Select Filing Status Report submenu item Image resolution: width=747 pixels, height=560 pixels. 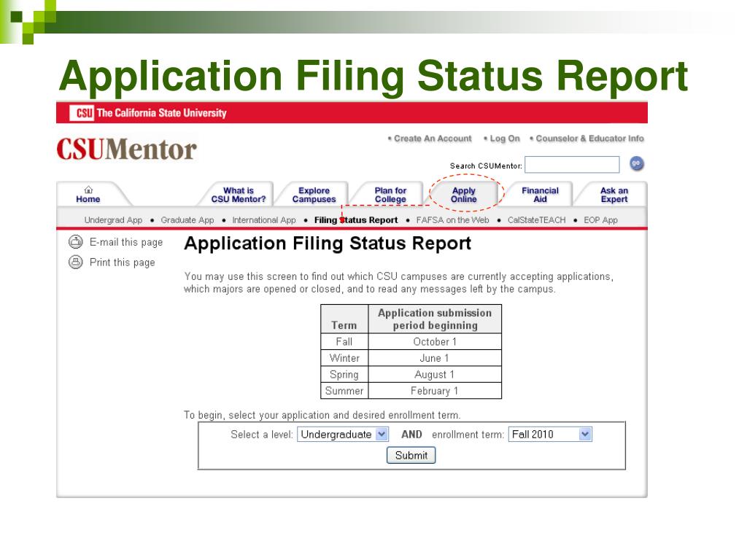click(356, 220)
